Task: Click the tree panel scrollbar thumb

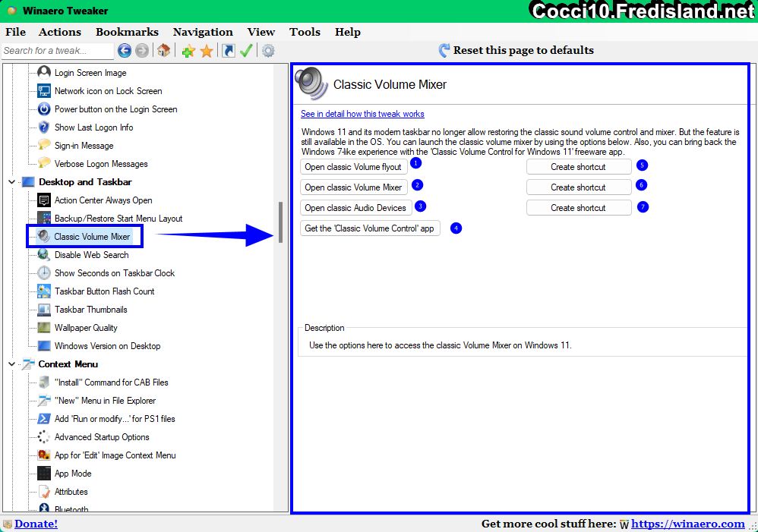Action: [x=280, y=222]
